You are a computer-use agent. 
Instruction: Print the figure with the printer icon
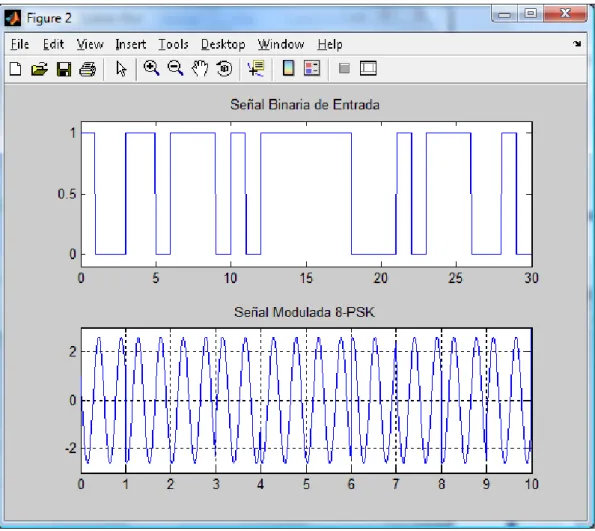(x=88, y=69)
